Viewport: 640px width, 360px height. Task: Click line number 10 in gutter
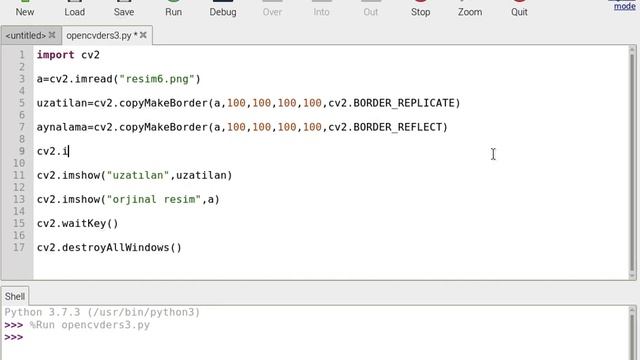[19, 163]
